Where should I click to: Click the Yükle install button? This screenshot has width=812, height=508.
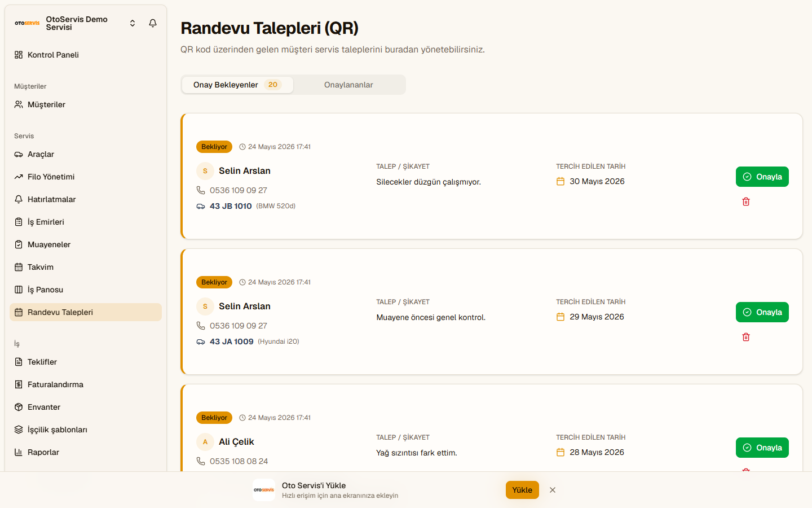point(522,490)
